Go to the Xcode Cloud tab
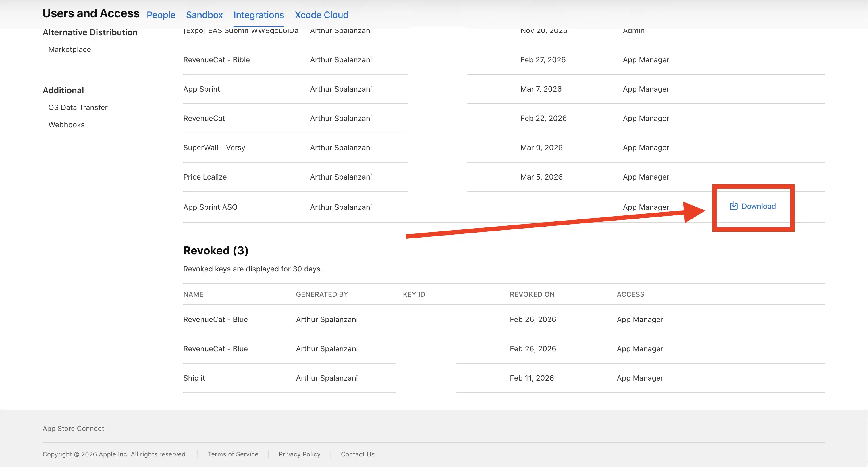This screenshot has height=467, width=868. click(321, 15)
